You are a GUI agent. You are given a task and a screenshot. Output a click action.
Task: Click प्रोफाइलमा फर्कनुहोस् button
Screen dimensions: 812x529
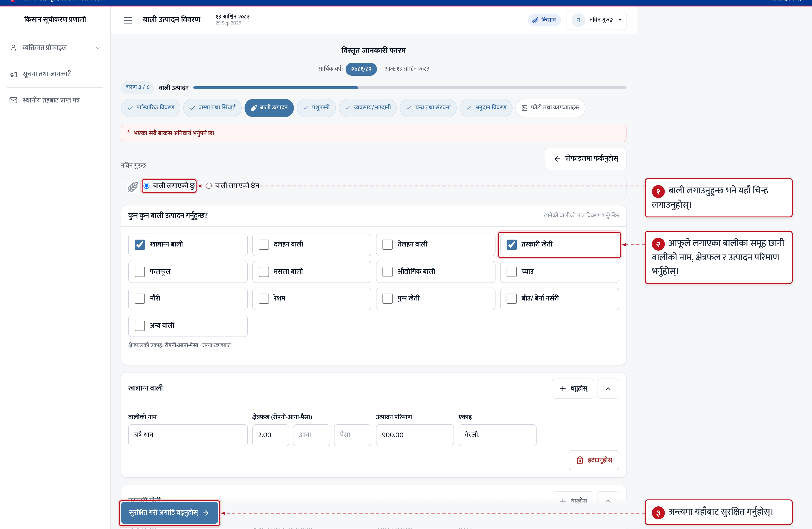[x=585, y=159]
